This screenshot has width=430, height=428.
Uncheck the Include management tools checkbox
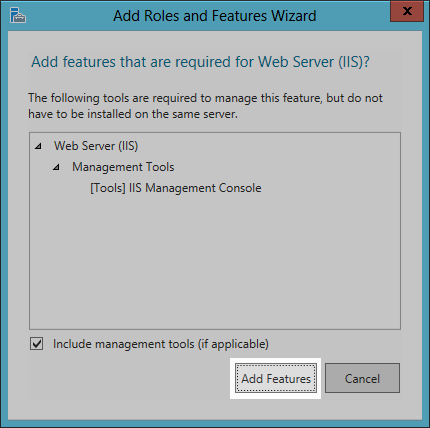(36, 344)
